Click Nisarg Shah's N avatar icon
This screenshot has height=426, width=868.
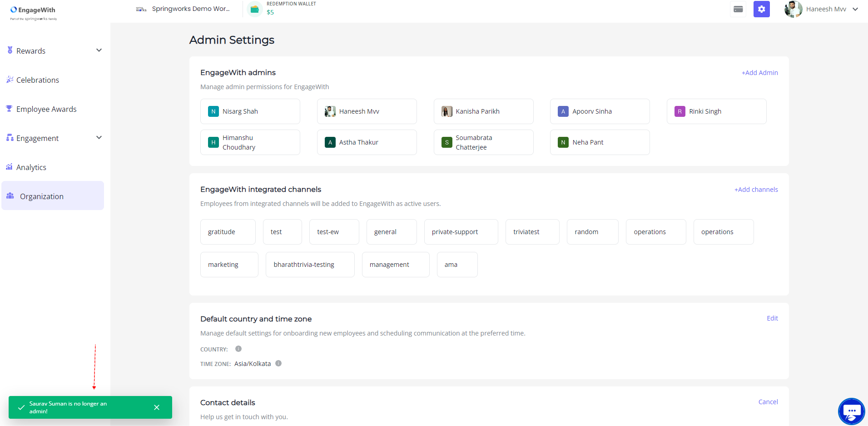213,111
